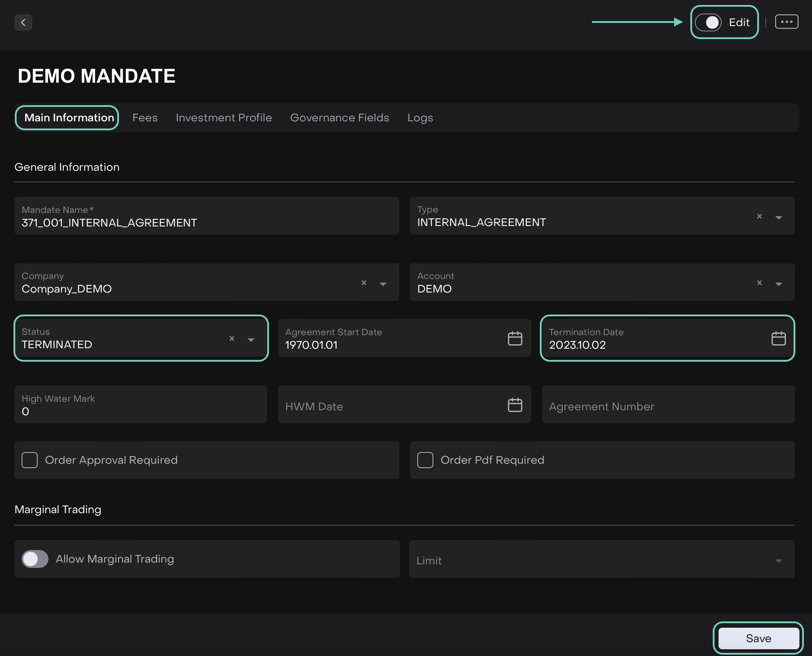The height and width of the screenshot is (656, 812).
Task: Open the Agreement Start Date calendar picker
Action: point(515,338)
